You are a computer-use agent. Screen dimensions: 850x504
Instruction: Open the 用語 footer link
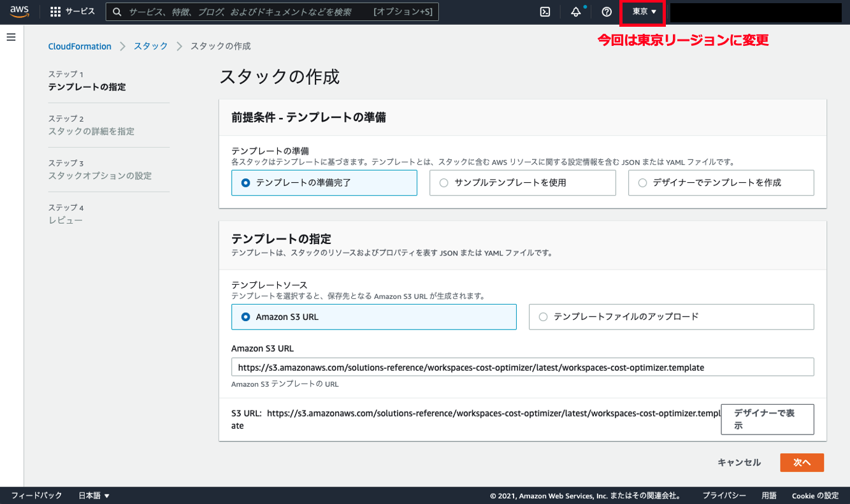(769, 496)
